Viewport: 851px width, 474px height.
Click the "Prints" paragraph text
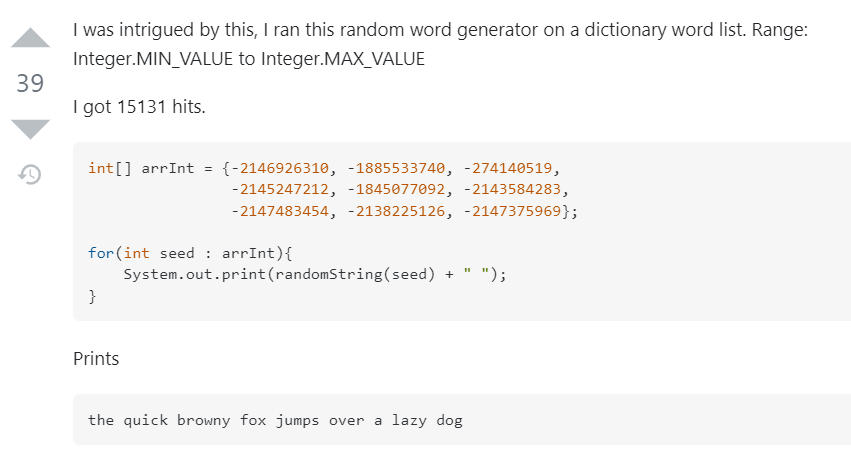point(96,359)
